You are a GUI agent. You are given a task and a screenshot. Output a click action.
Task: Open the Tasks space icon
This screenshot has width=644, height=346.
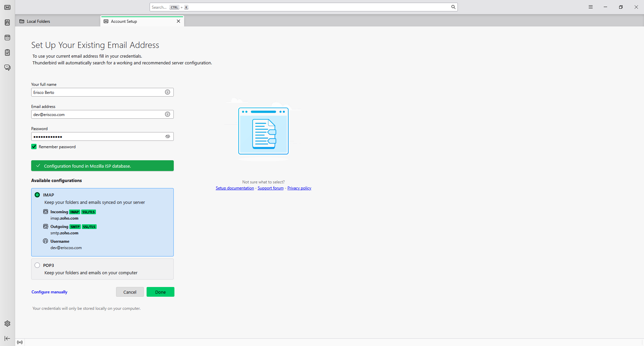(x=7, y=53)
